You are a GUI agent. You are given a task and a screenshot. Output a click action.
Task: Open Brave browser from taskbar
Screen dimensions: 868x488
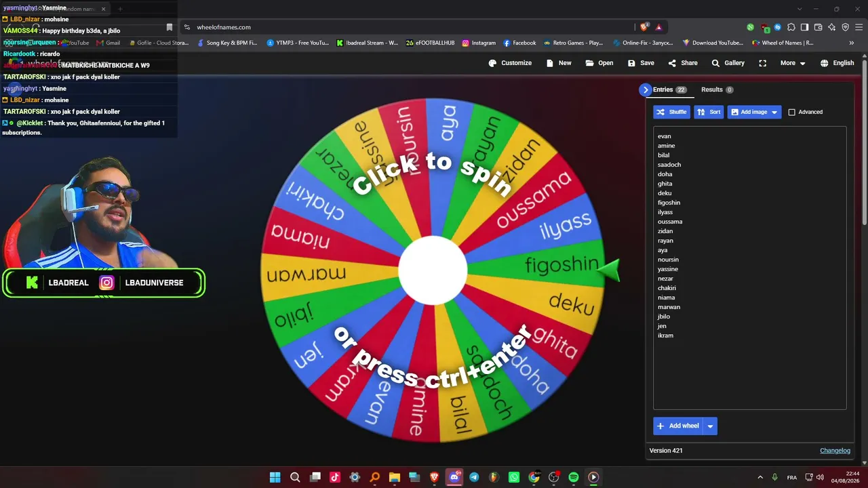click(x=434, y=477)
